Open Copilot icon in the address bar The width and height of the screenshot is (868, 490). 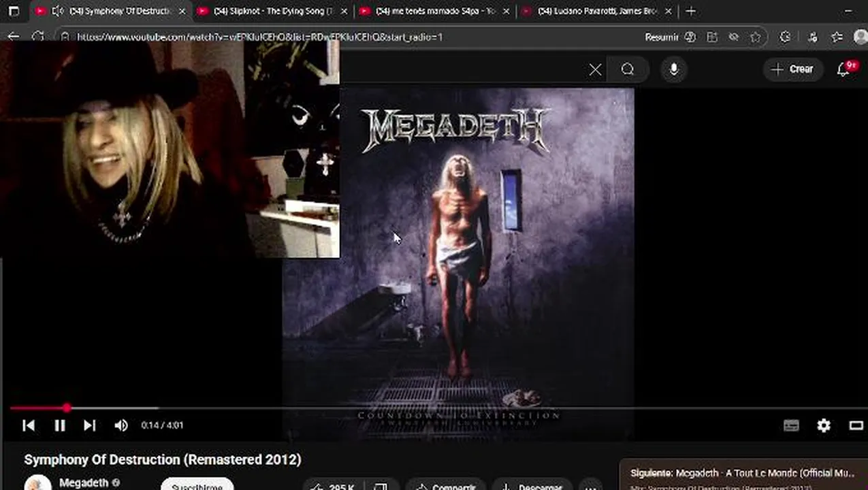coord(690,37)
